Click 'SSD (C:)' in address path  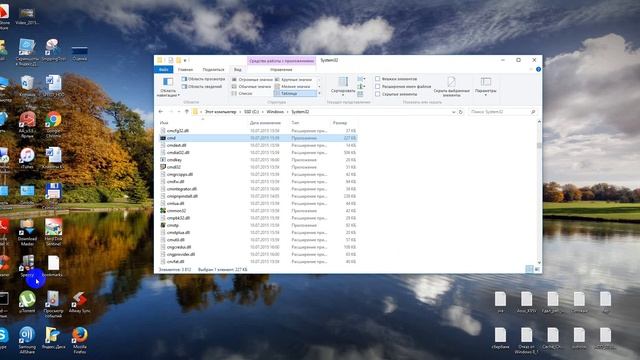(251, 111)
